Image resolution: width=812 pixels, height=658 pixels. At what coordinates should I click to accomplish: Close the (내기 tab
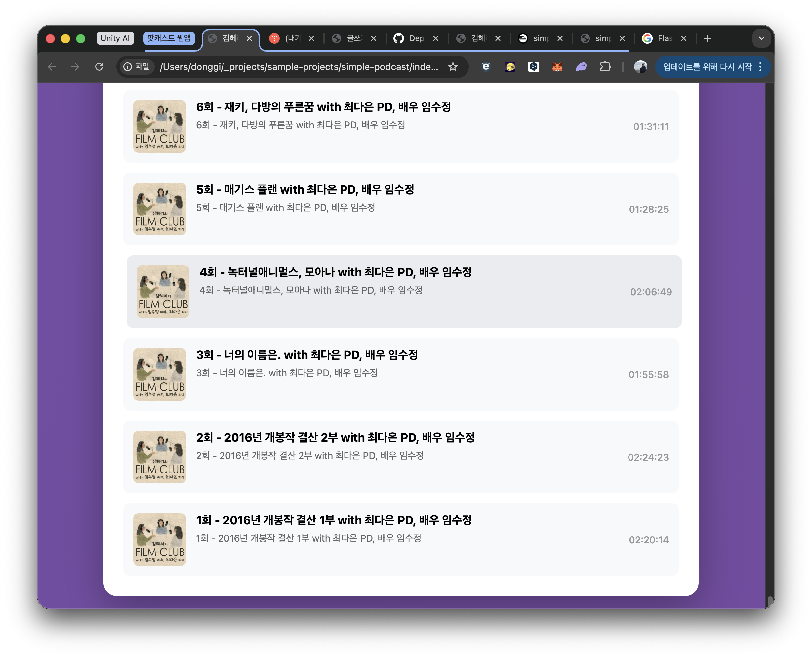311,38
